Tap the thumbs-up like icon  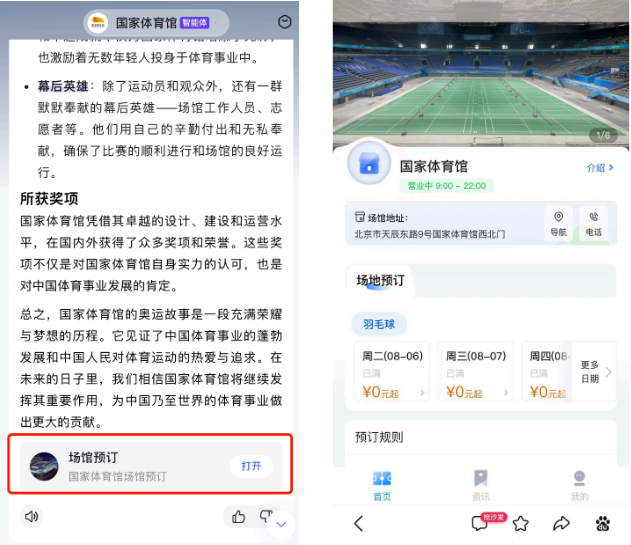(x=239, y=516)
